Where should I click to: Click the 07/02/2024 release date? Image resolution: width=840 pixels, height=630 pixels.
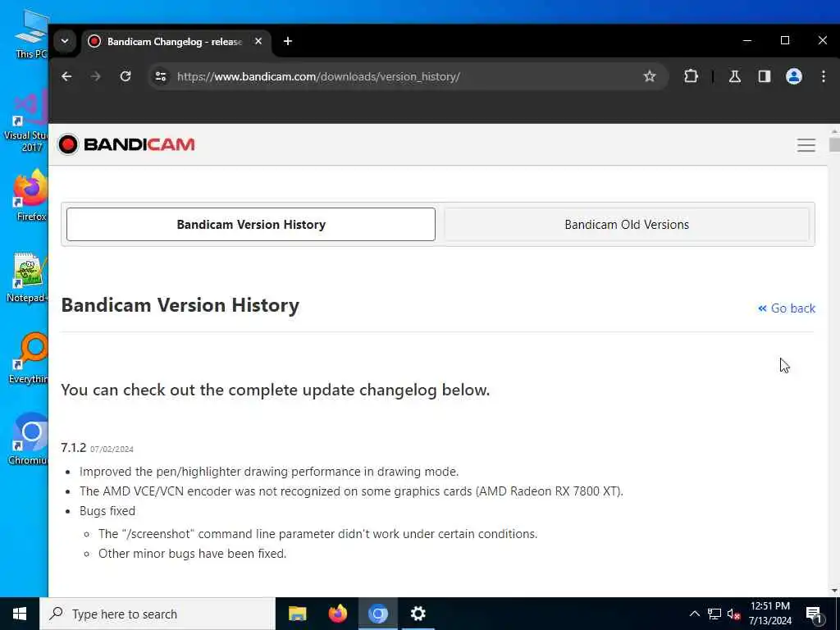coord(112,450)
